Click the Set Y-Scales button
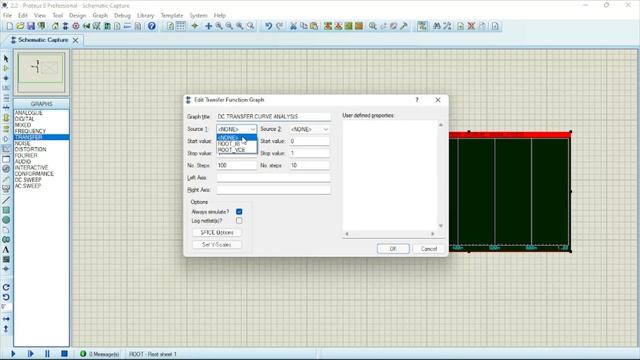 tap(217, 245)
